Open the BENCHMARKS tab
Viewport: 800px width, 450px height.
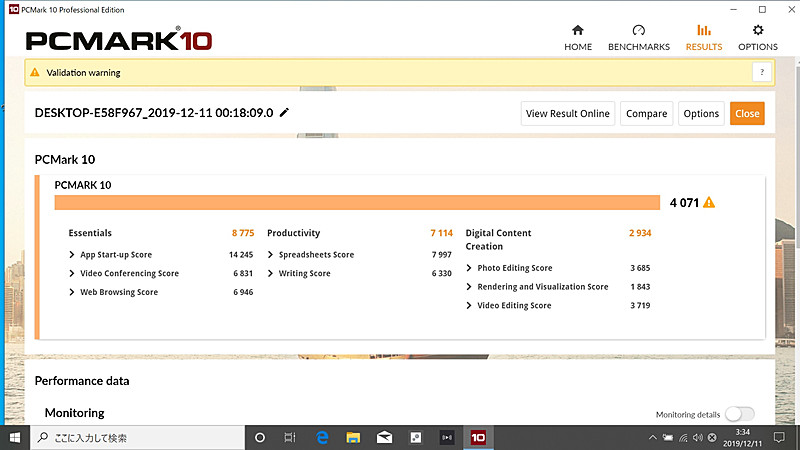pyautogui.click(x=639, y=38)
